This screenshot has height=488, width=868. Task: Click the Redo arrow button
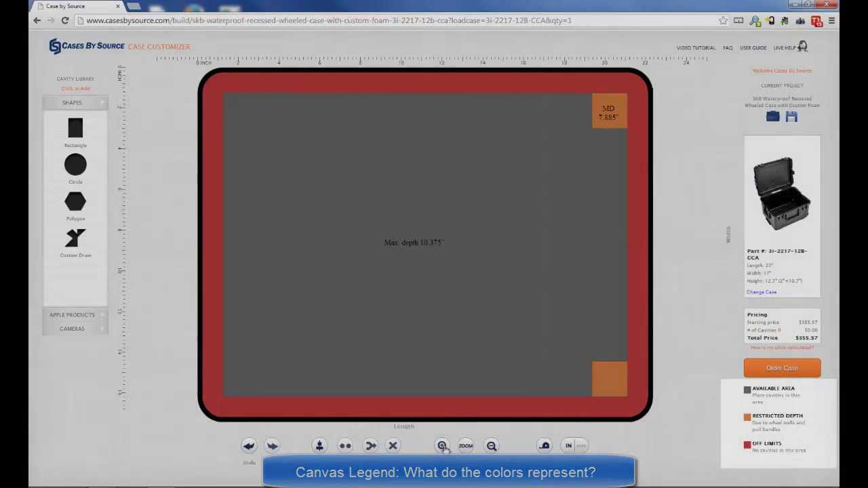coord(272,445)
